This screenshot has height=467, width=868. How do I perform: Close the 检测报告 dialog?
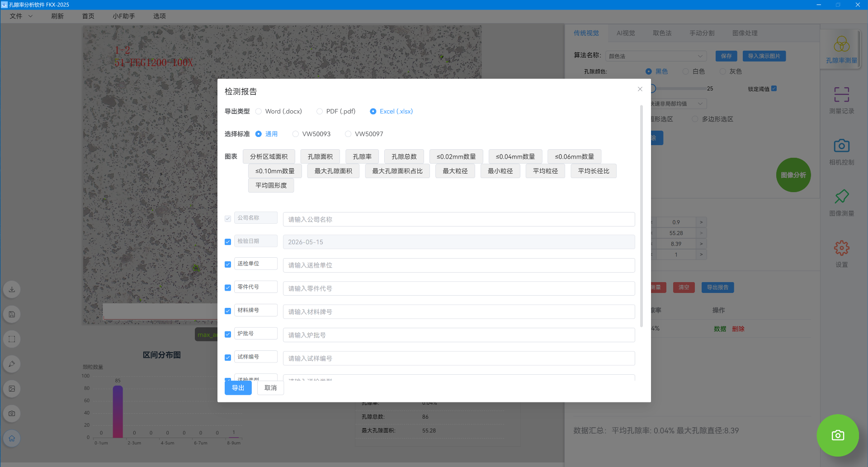click(640, 89)
